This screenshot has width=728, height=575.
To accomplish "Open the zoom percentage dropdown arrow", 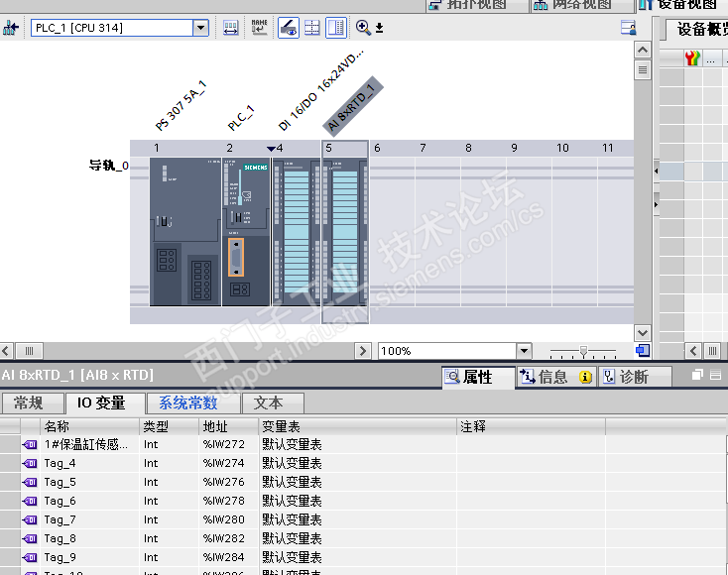I will [x=524, y=351].
